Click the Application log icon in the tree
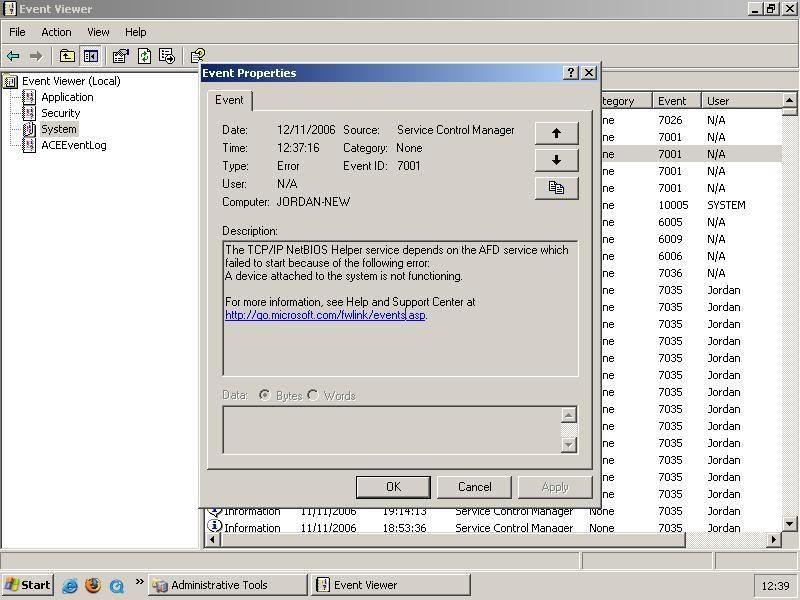Screen dimensions: 800x600 click(x=29, y=97)
